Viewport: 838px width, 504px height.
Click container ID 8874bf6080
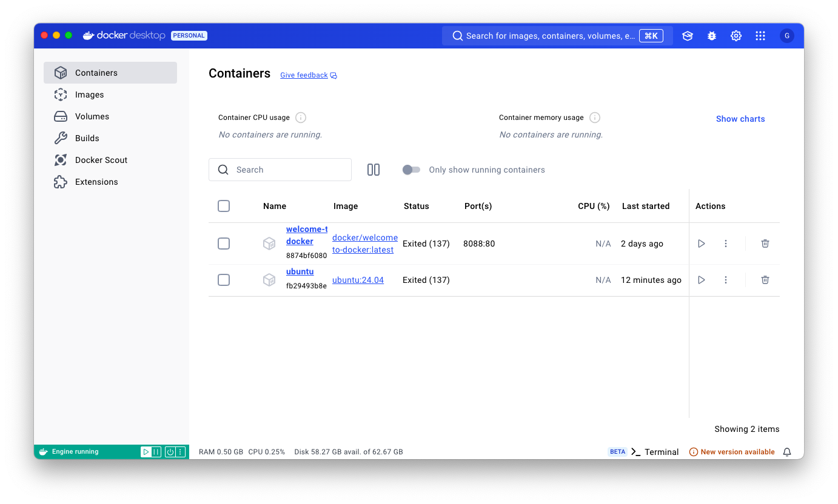pyautogui.click(x=306, y=256)
